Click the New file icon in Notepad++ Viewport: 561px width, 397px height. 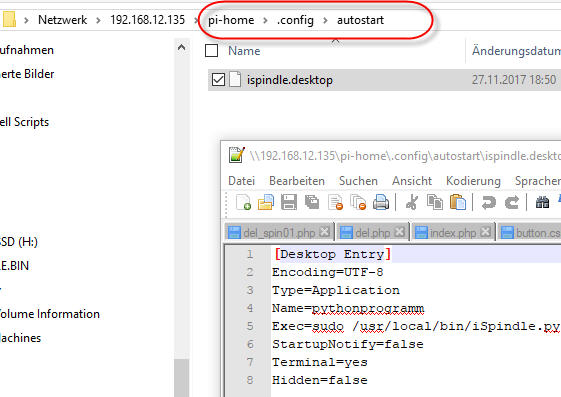(x=243, y=202)
